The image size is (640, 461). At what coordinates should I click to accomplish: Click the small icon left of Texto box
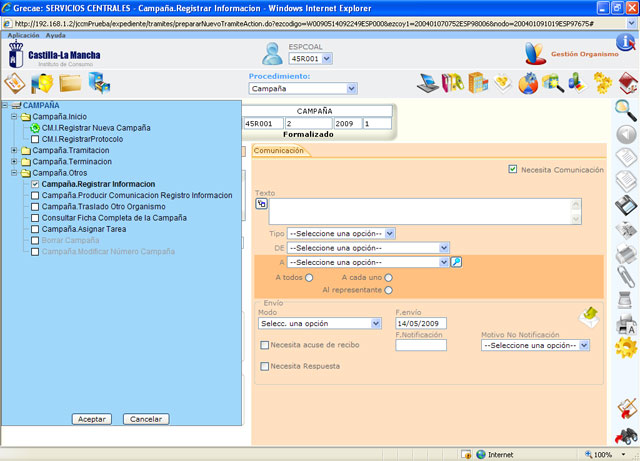point(261,203)
